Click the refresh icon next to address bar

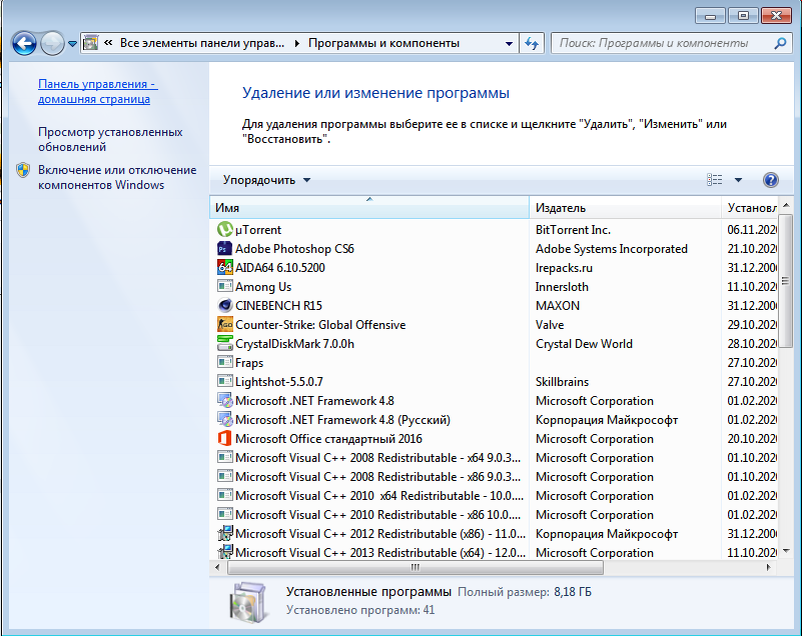(531, 43)
